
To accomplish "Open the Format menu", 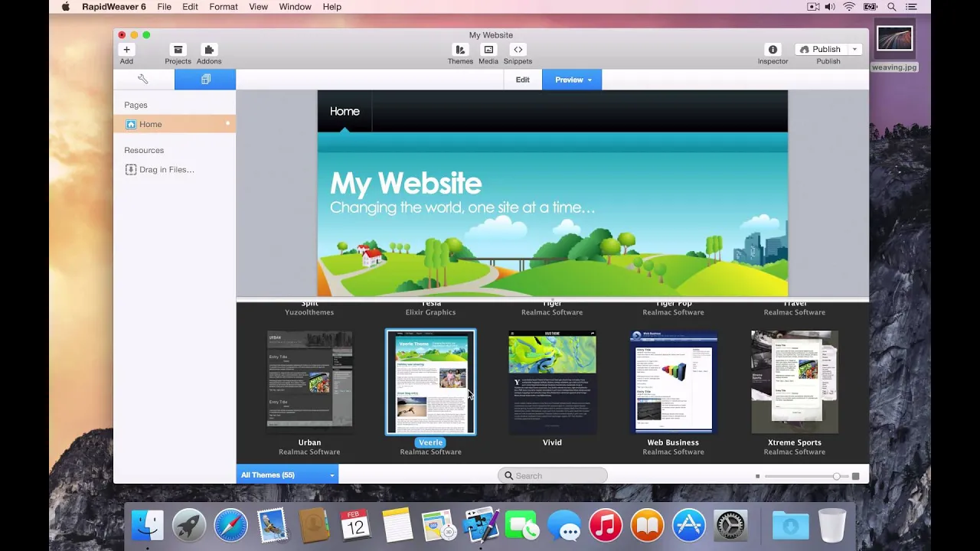I will pyautogui.click(x=224, y=7).
